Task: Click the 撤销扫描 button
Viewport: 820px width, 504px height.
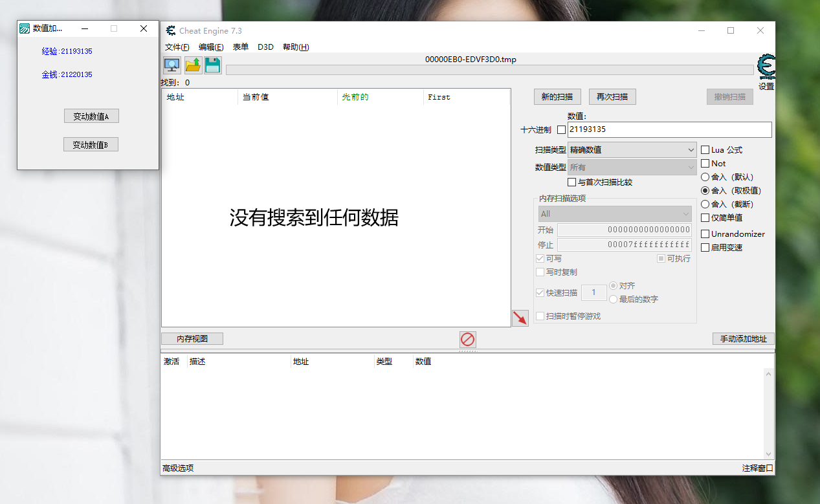Action: pos(730,97)
